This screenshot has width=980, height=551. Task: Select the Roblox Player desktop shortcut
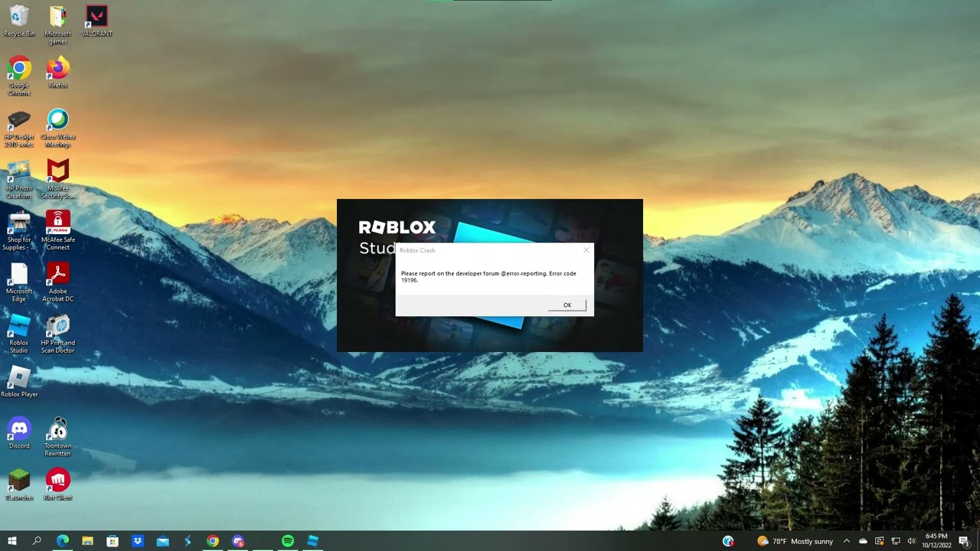coord(19,382)
